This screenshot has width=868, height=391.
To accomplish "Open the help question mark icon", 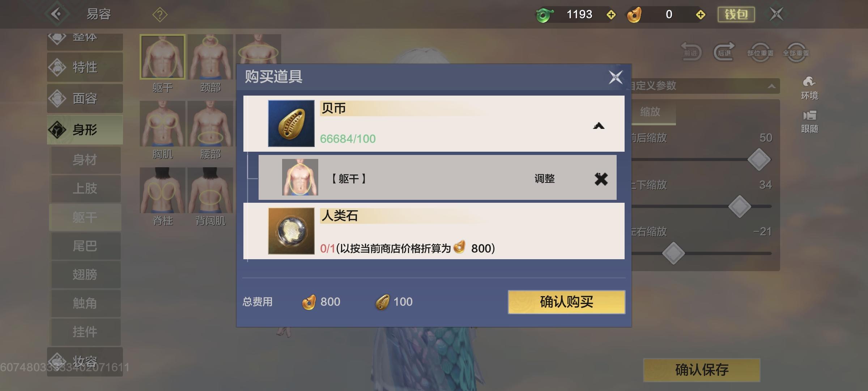I will click(x=160, y=15).
